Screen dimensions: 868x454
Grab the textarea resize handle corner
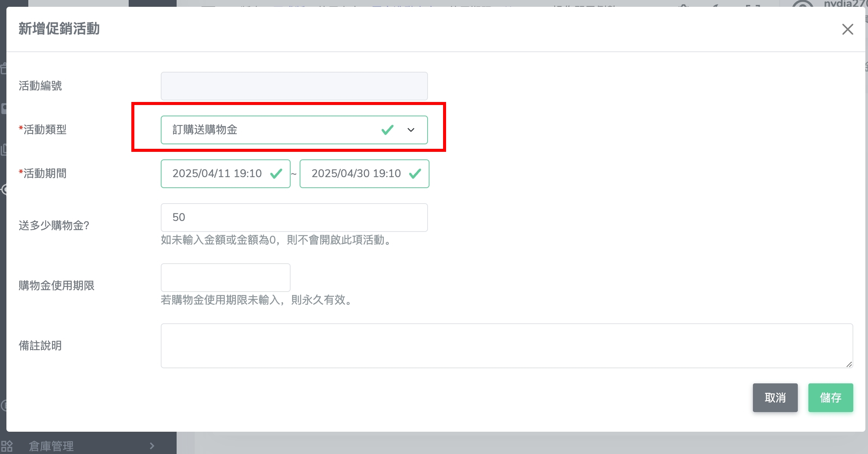click(x=849, y=364)
